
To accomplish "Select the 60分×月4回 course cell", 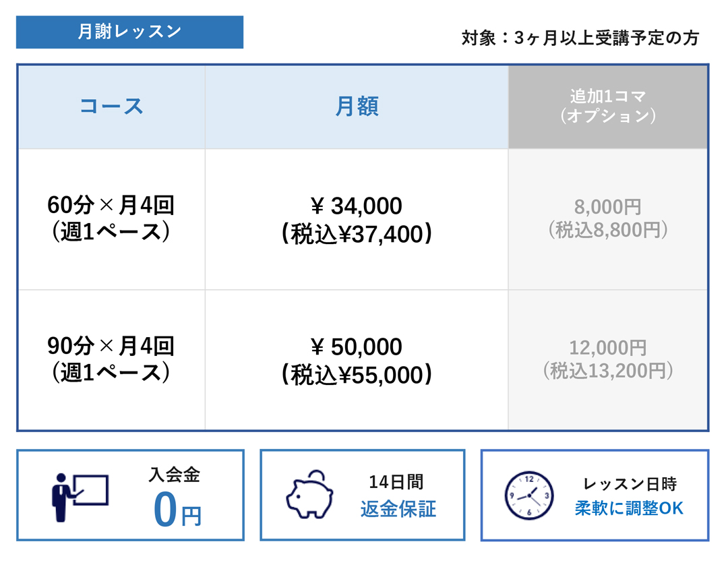I will click(111, 219).
